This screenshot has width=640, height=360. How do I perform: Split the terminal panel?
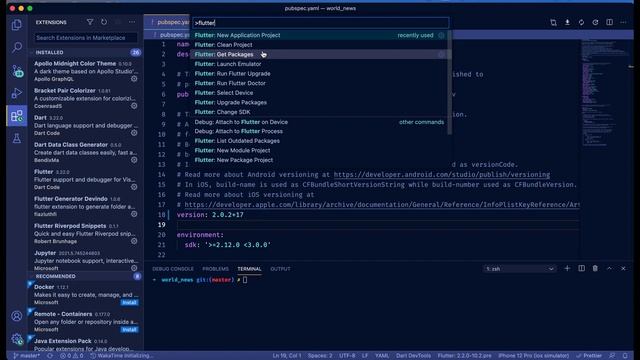tap(581, 268)
